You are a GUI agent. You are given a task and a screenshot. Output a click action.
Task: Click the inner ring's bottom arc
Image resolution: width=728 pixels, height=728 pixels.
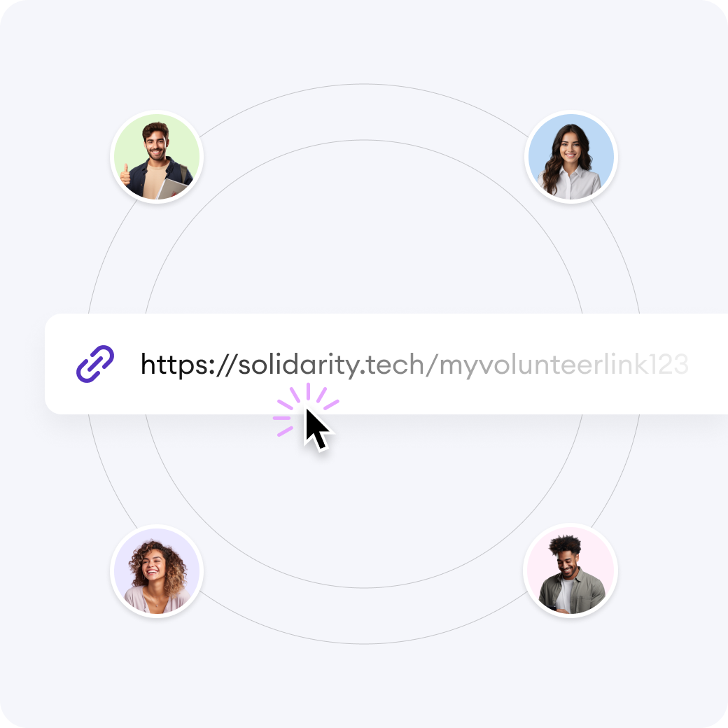(364, 587)
